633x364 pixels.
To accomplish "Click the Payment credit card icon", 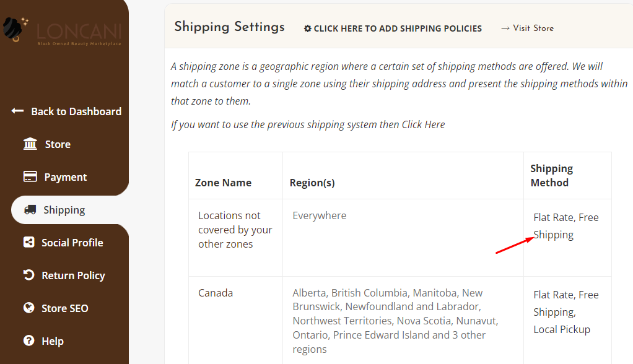I will [x=30, y=176].
